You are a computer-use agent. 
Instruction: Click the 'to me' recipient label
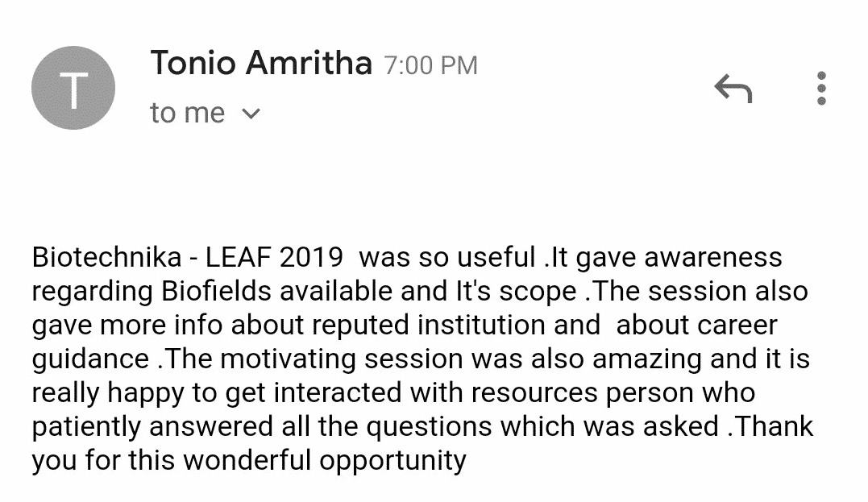point(187,113)
